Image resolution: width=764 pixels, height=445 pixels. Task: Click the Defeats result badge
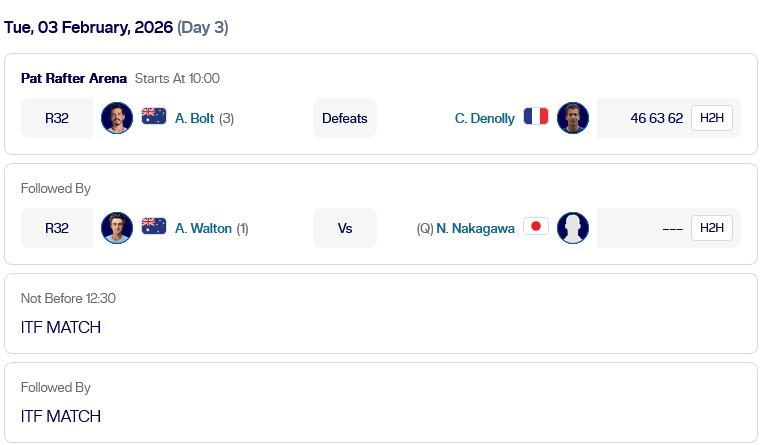point(345,118)
